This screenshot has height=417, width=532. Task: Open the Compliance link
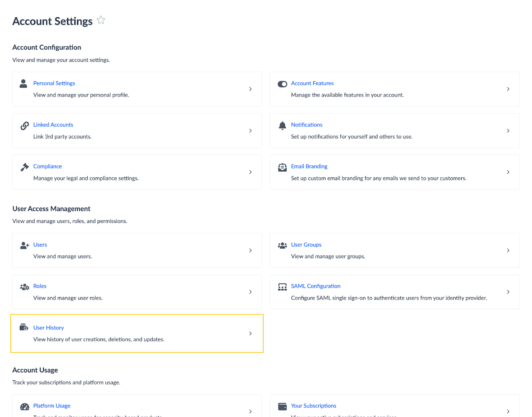47,166
